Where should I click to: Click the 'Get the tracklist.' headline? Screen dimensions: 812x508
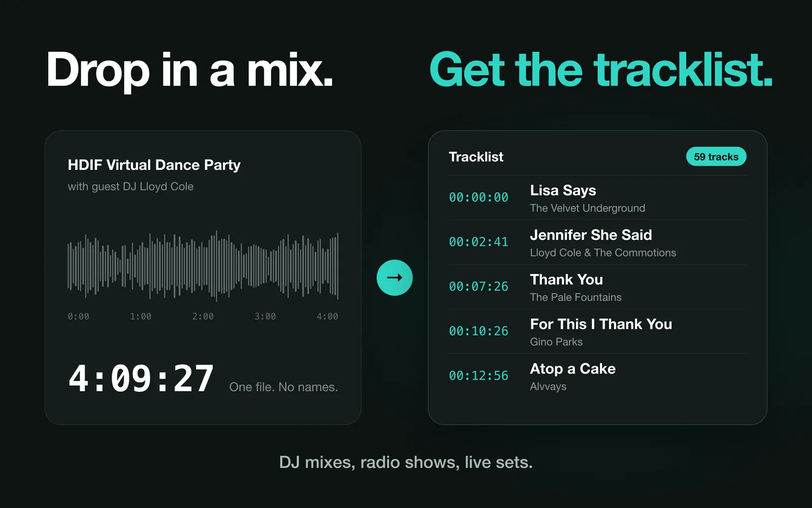601,70
